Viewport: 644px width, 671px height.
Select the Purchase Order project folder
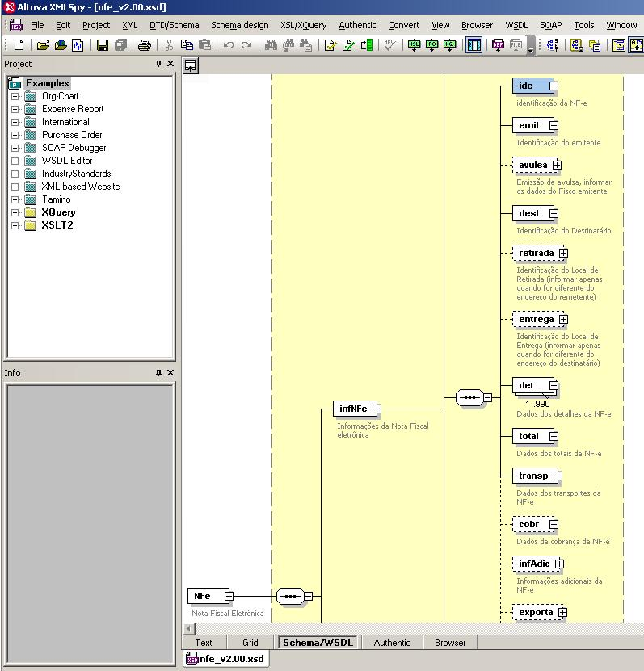pyautogui.click(x=72, y=135)
